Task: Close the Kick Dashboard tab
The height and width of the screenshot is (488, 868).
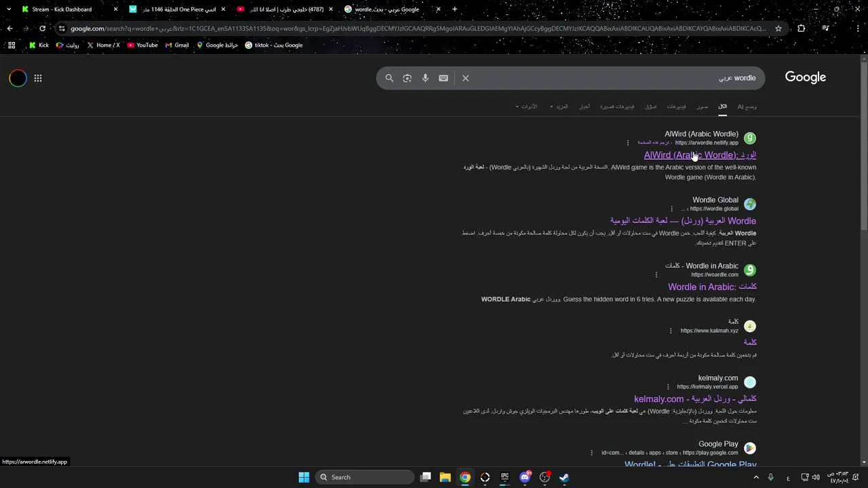Action: click(x=115, y=9)
